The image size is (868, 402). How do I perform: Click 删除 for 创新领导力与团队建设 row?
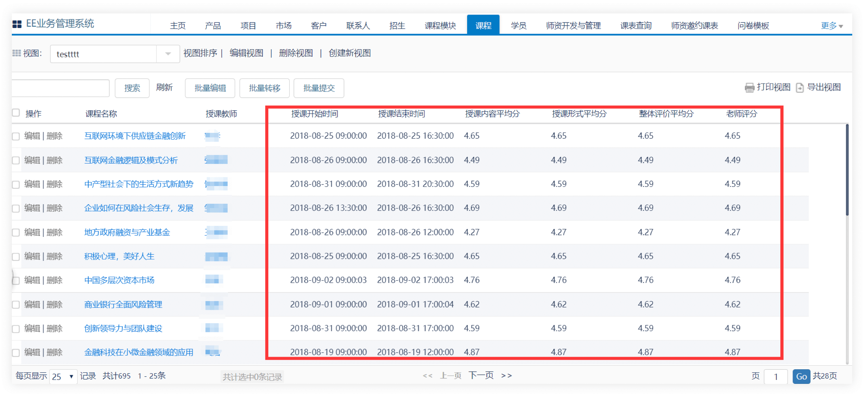(54, 329)
